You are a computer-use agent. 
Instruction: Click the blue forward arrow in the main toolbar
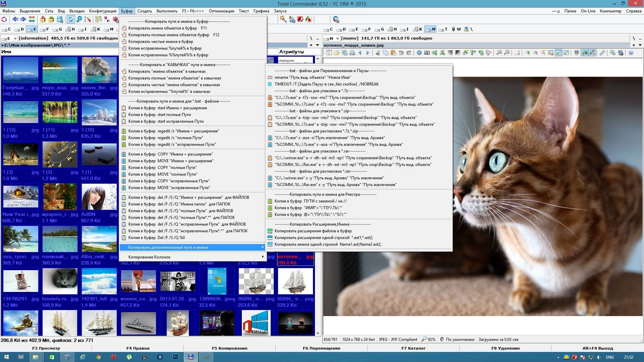[x=23, y=19]
